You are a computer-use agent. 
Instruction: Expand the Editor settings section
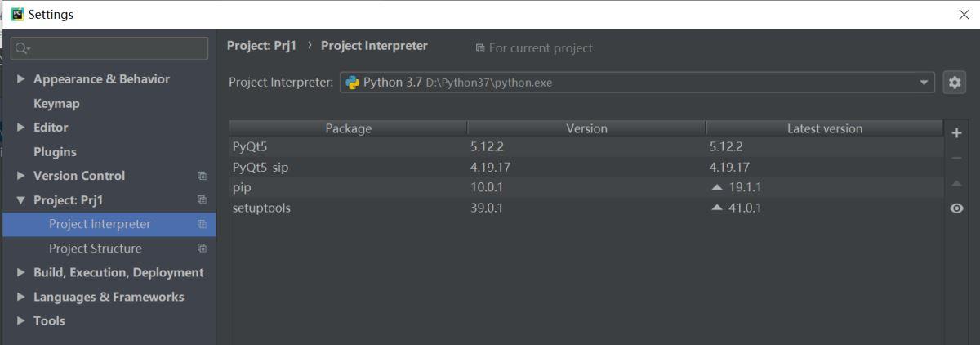pyautogui.click(x=21, y=128)
